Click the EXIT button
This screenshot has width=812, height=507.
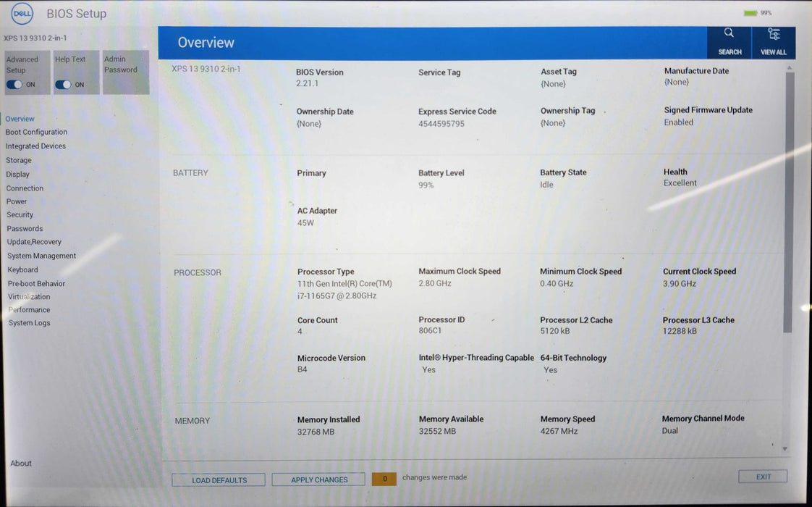click(x=763, y=477)
